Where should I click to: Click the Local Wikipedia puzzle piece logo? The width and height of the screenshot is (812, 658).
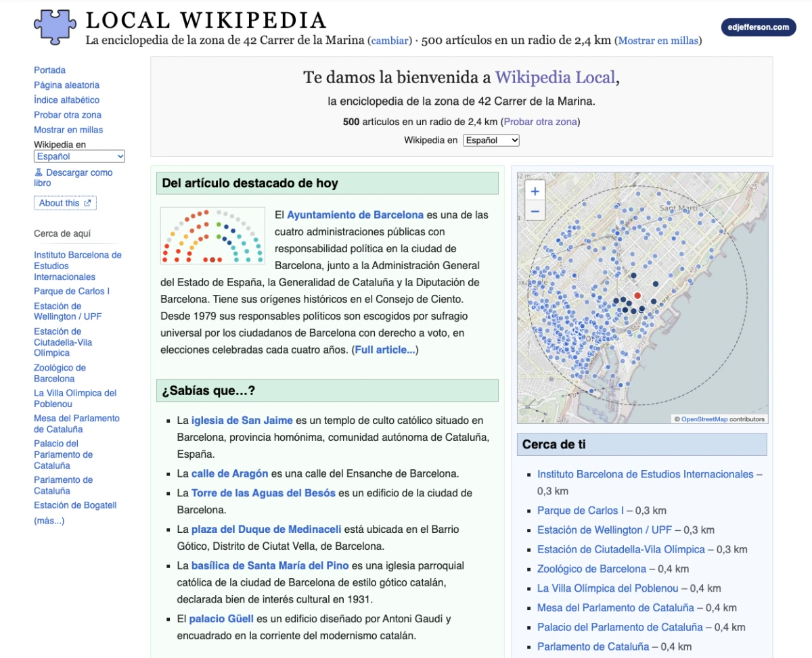tap(56, 26)
